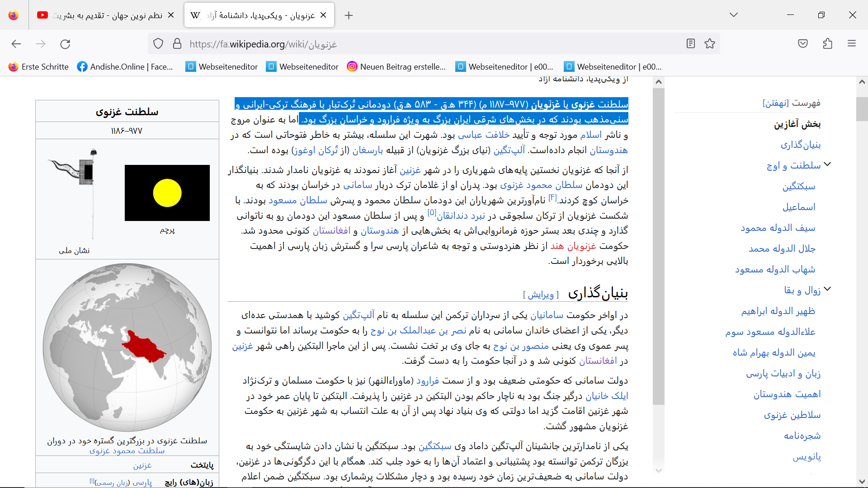Open the Save to Pocket icon
868x488 pixels.
803,44
